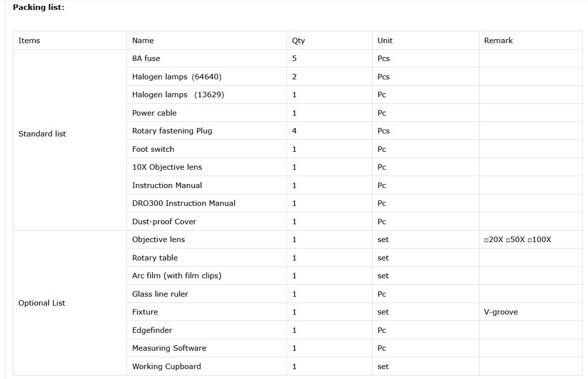
Task: Select the "Standard list" cell
Action: click(42, 134)
